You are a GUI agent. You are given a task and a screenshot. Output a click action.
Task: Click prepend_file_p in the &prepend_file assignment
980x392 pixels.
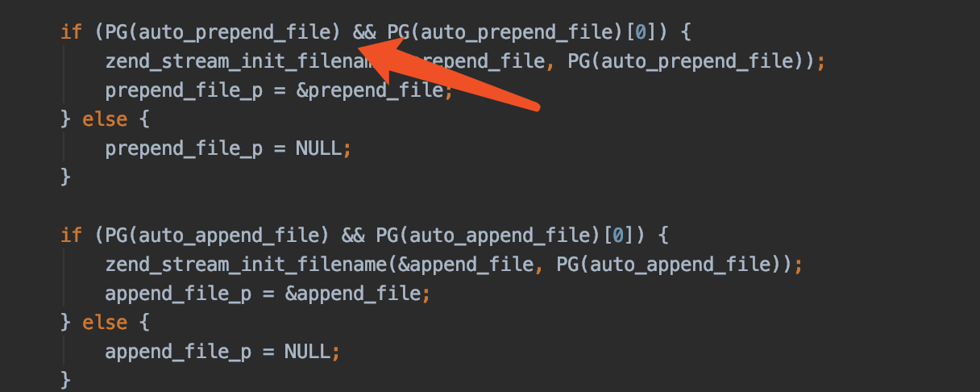pyautogui.click(x=184, y=90)
